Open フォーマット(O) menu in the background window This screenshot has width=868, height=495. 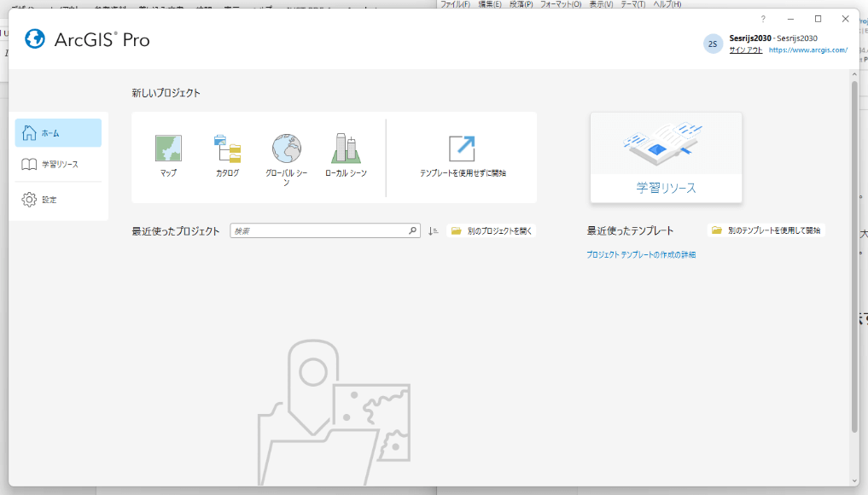point(561,4)
